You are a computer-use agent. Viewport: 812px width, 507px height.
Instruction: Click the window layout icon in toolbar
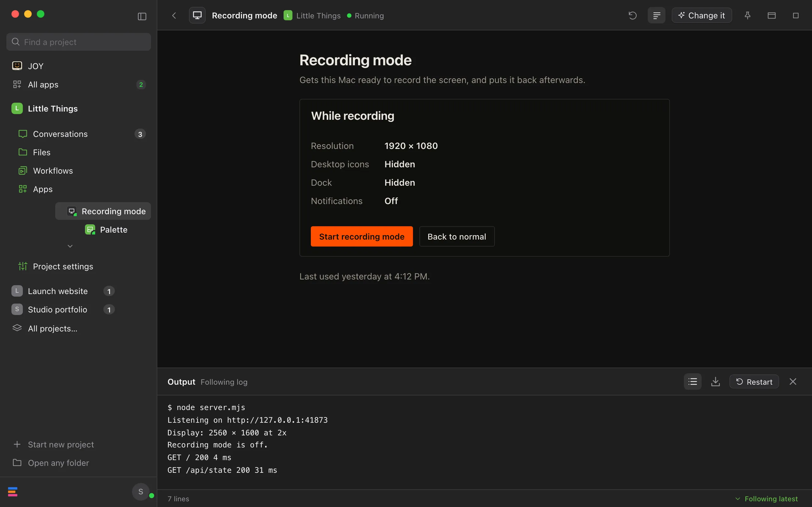point(771,16)
